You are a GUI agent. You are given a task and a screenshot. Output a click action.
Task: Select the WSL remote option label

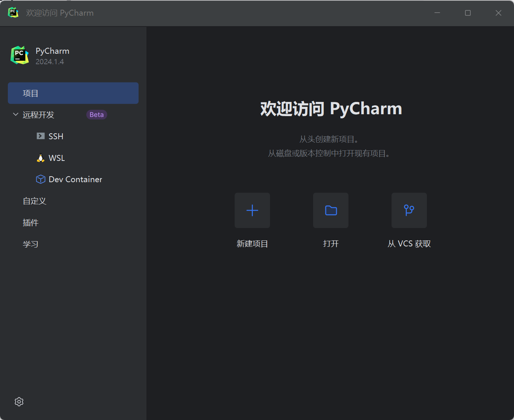tap(57, 158)
